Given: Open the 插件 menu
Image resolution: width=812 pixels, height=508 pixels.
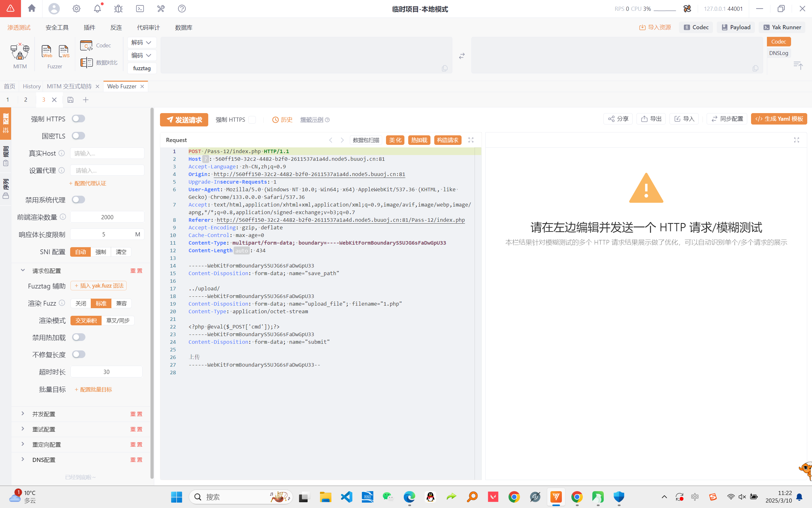Looking at the screenshot, I should tap(89, 28).
